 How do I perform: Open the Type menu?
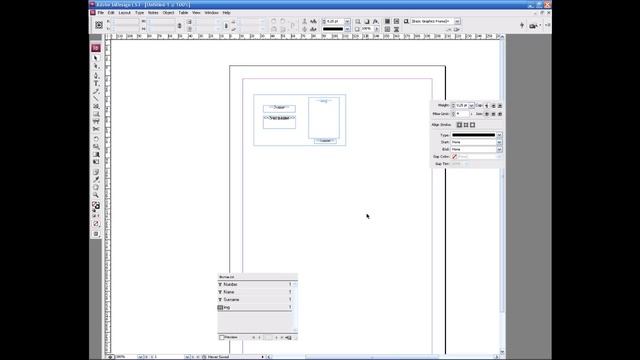(140, 13)
